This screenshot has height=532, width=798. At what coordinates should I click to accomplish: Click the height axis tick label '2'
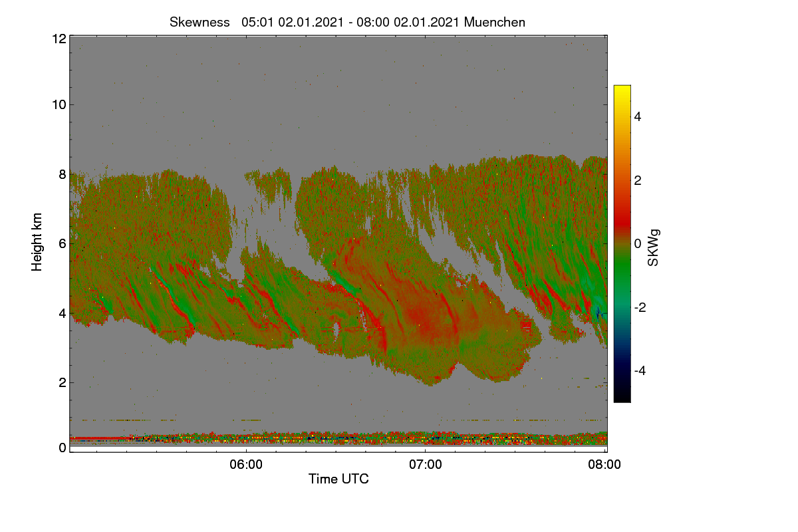click(63, 382)
